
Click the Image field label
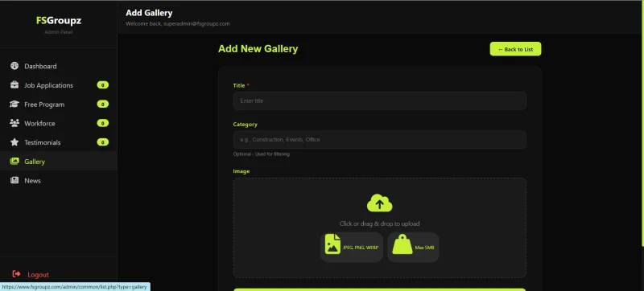coord(241,171)
